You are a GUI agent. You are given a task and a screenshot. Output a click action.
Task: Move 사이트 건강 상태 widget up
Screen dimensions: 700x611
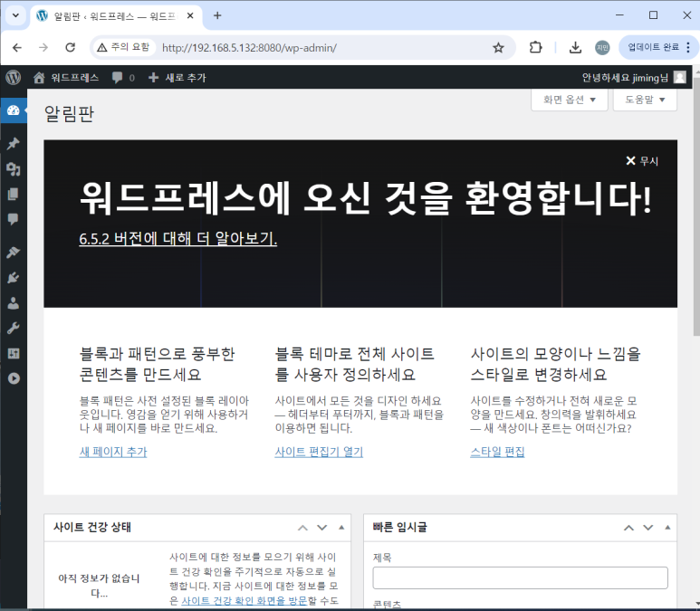point(302,528)
